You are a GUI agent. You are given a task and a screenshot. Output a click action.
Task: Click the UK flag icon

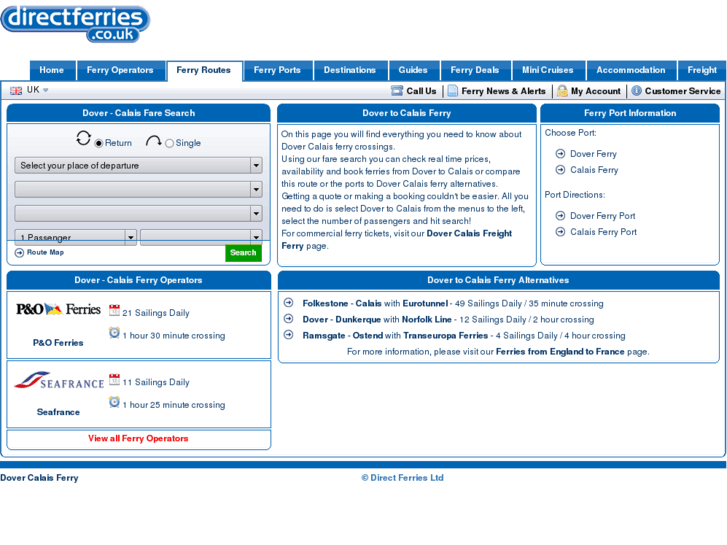(x=16, y=90)
